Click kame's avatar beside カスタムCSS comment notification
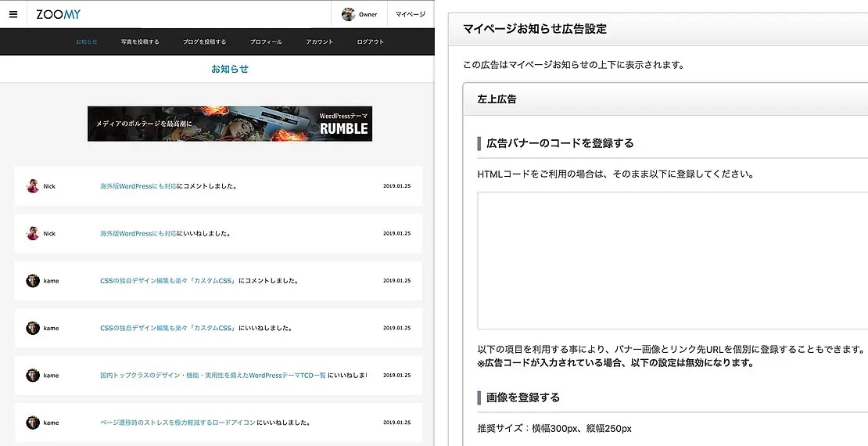This screenshot has width=868, height=446. (33, 280)
